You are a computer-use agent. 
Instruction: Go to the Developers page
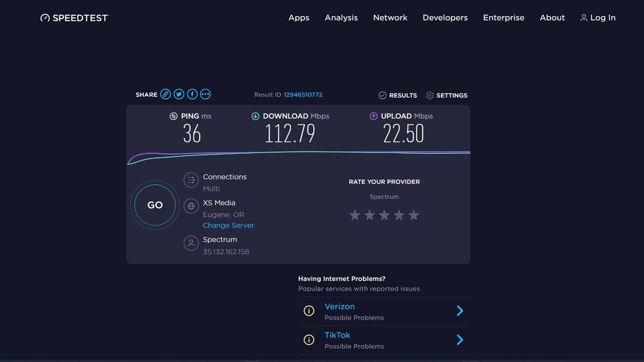[445, 18]
